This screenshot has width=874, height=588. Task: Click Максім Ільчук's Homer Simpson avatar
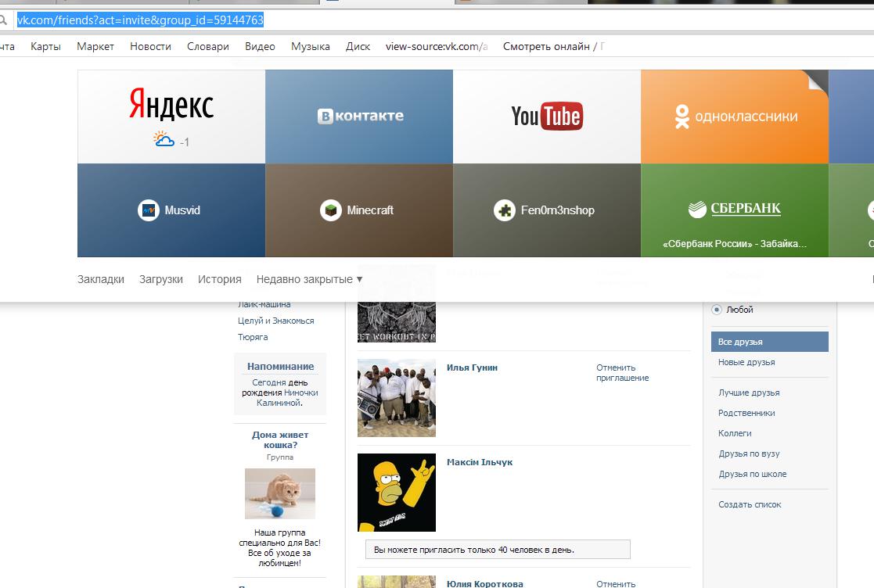[396, 493]
